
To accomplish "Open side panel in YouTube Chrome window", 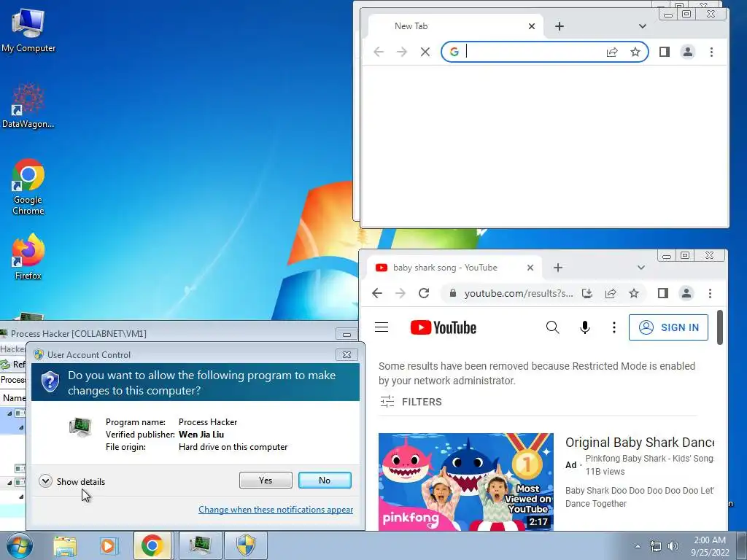I will 663,293.
